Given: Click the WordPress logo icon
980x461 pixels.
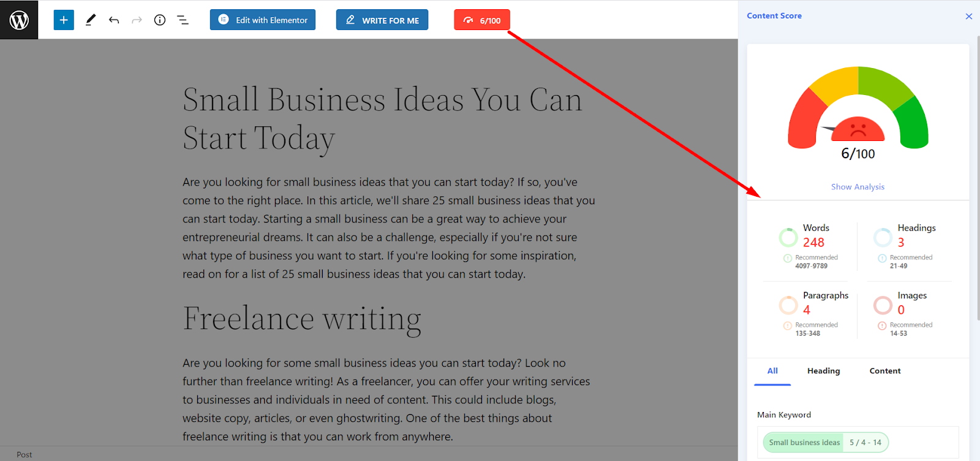Looking at the screenshot, I should pyautogui.click(x=19, y=20).
